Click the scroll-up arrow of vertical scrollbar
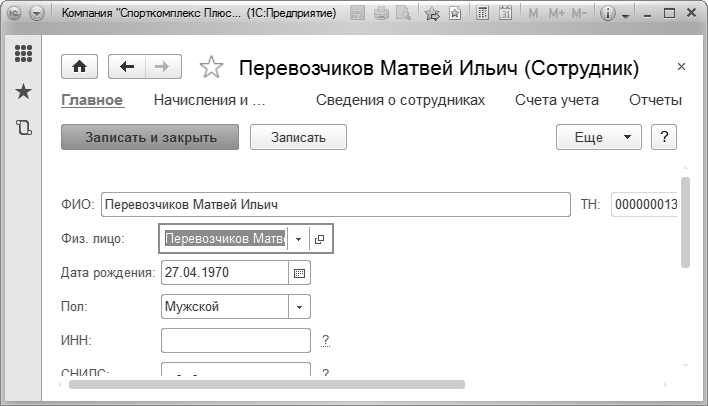Image resolution: width=708 pixels, height=406 pixels. pos(685,168)
